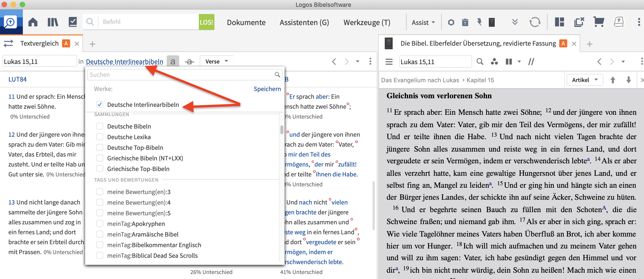Click the Speichern link
644x279 pixels.
267,89
